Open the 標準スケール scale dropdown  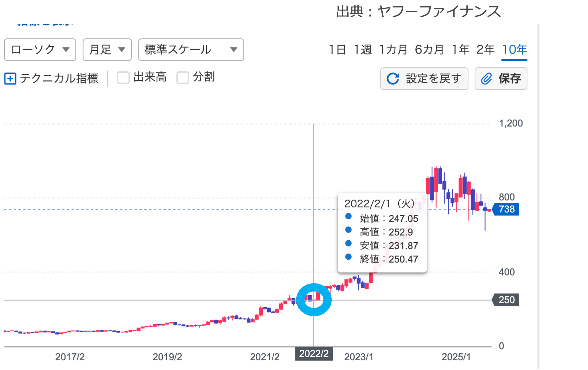coord(191,50)
